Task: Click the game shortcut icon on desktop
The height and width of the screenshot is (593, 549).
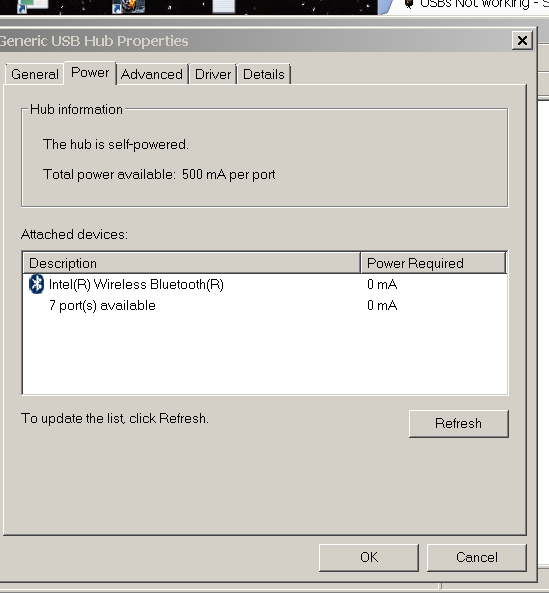Action: click(x=129, y=6)
